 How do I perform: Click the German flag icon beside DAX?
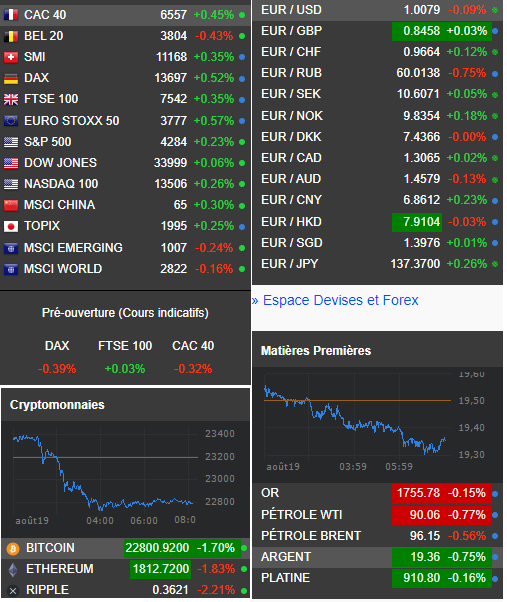(x=11, y=78)
